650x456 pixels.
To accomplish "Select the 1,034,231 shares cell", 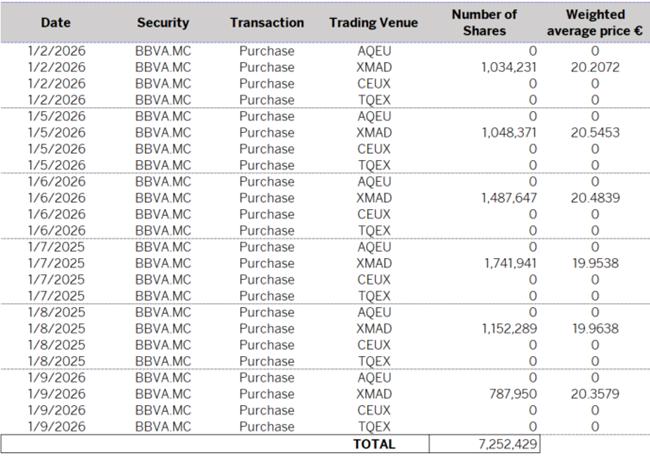I will [x=508, y=67].
